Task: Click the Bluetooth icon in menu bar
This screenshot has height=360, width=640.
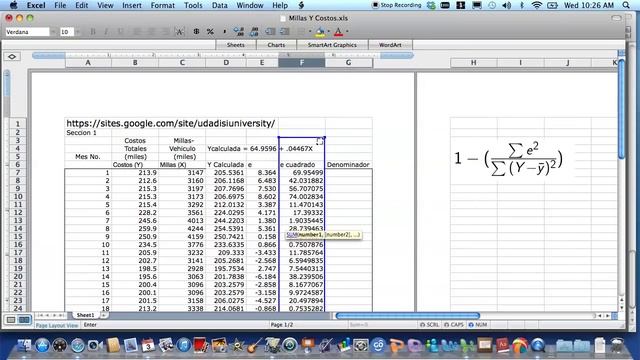Action: [522, 5]
